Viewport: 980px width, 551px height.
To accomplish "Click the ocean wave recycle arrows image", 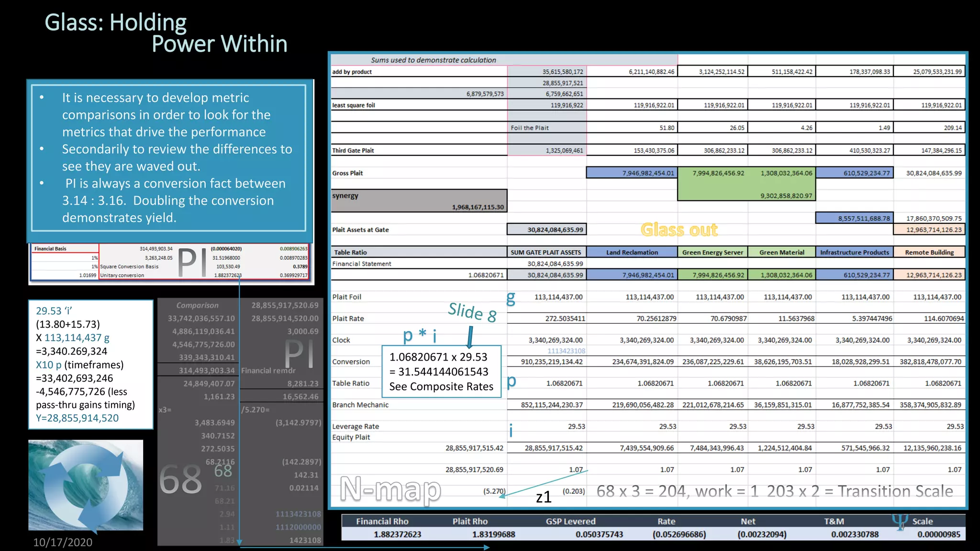I will tap(86, 485).
